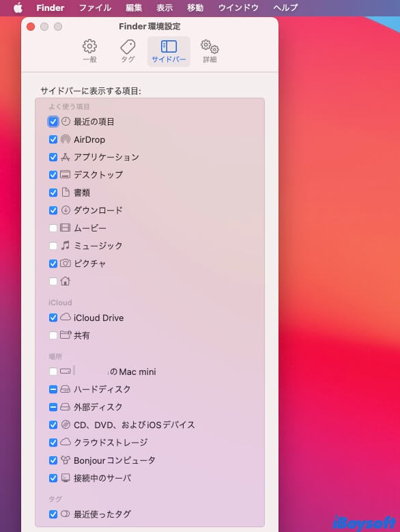
Task: Enable the 共有 checkbox
Action: tap(53, 335)
